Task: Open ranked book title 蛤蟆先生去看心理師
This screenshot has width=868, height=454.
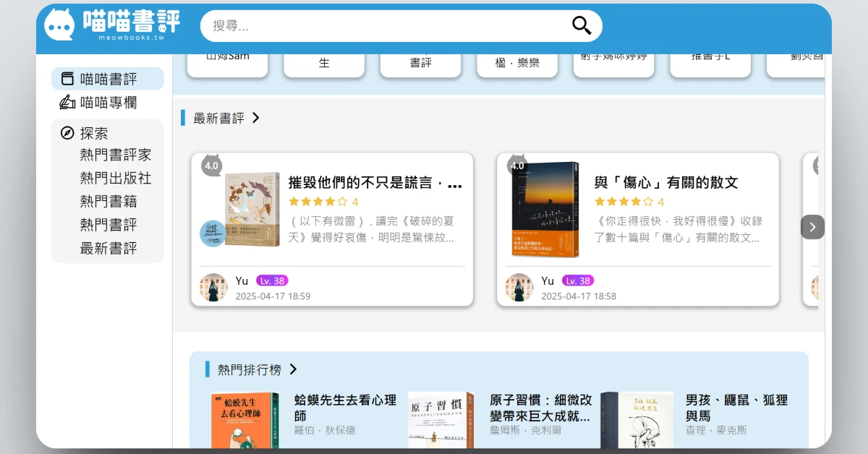Action: point(345,408)
